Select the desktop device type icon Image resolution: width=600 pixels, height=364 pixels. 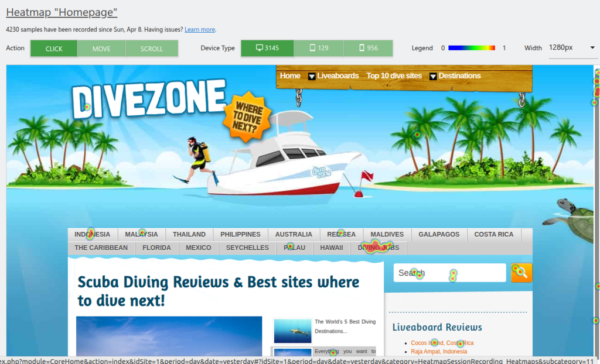pyautogui.click(x=260, y=48)
